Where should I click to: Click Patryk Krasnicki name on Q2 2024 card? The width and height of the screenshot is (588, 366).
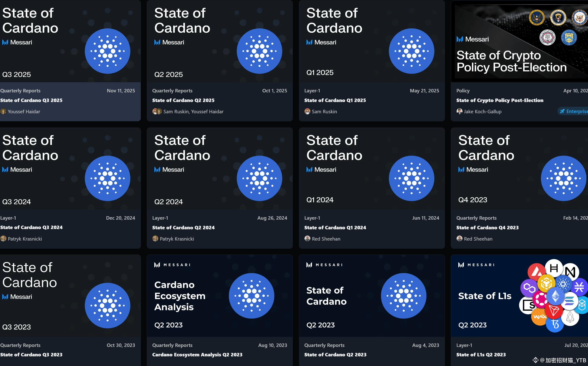tap(177, 239)
